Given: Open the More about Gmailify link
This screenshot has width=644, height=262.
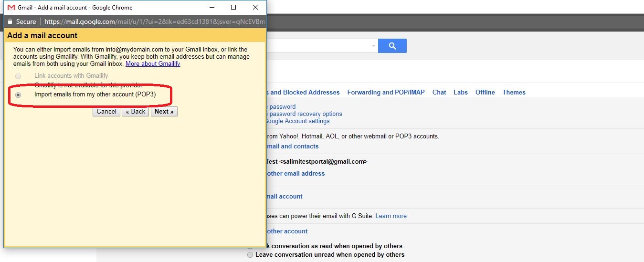Looking at the screenshot, I should pos(153,63).
